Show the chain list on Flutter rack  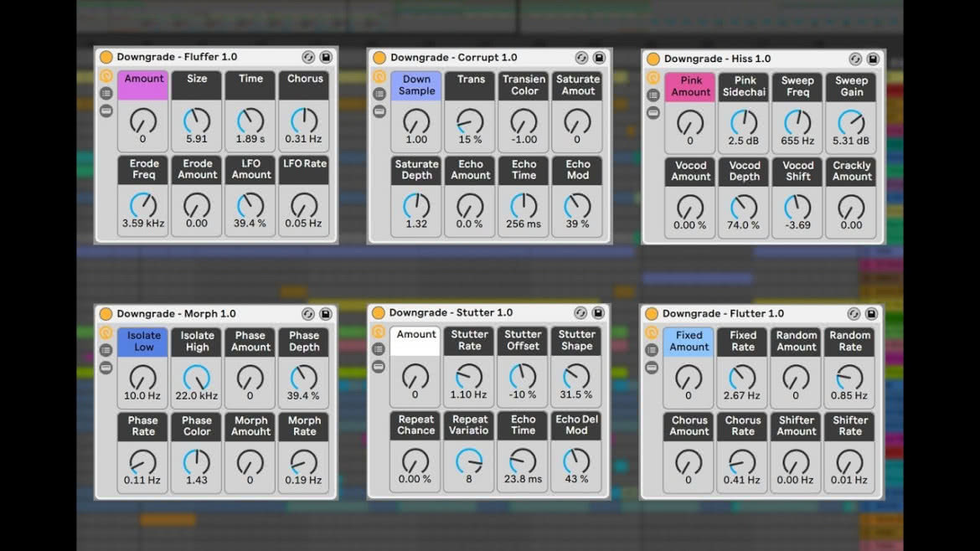(x=652, y=350)
